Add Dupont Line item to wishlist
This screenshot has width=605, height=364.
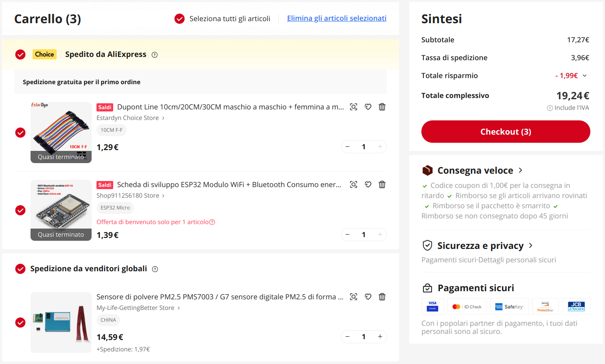pyautogui.click(x=368, y=107)
